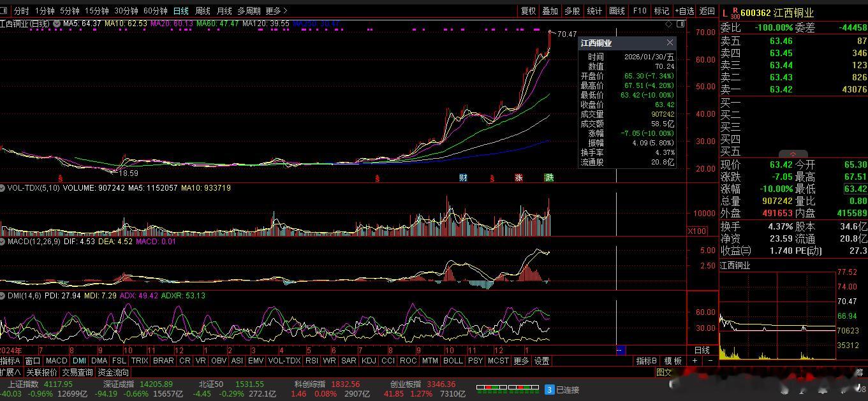The width and height of the screenshot is (868, 401).
Task: Open the 模板 template menu
Action: (x=672, y=361)
